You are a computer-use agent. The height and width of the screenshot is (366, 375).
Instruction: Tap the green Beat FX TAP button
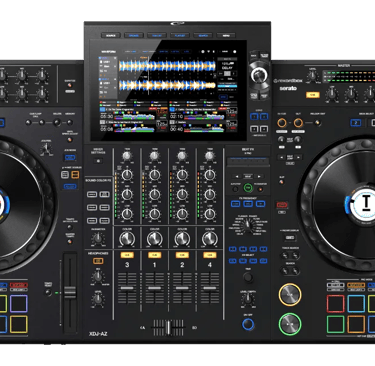248,189
